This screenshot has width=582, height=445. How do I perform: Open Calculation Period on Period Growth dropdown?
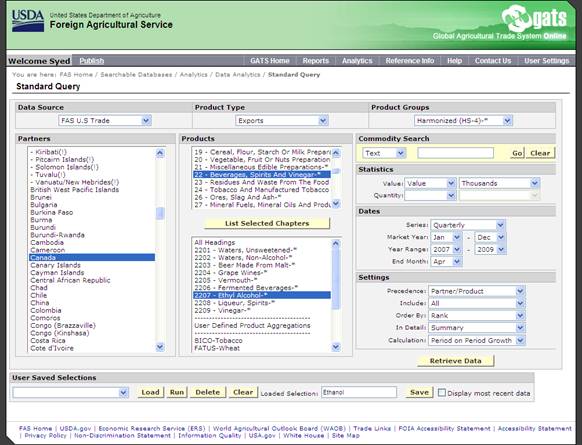pos(477,340)
